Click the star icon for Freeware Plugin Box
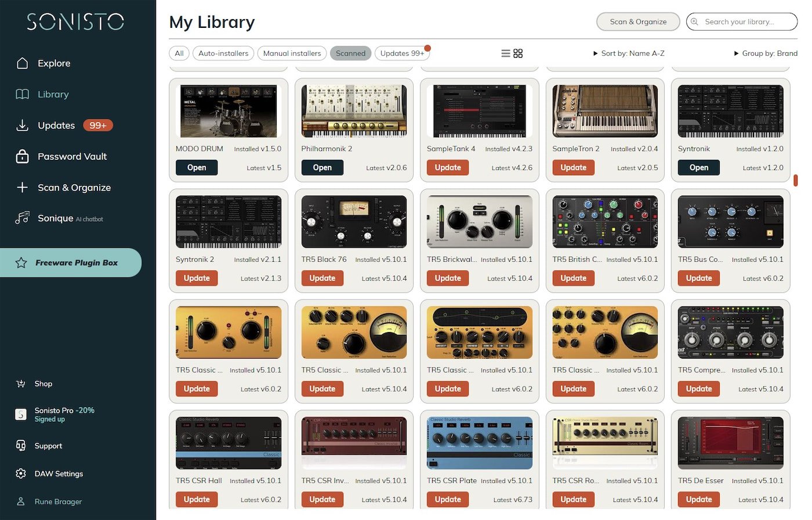The width and height of the screenshot is (812, 520). tap(21, 263)
